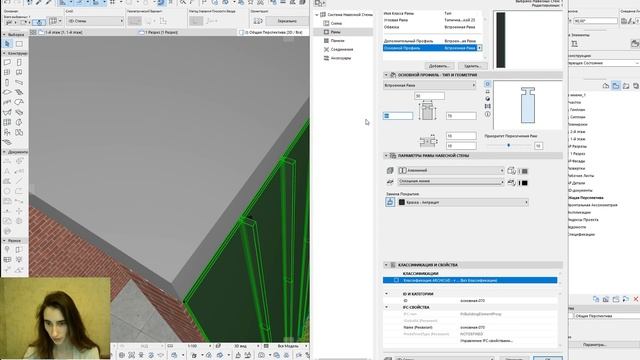Choose the Object tool in toolbox

pyautogui.click(x=7, y=132)
